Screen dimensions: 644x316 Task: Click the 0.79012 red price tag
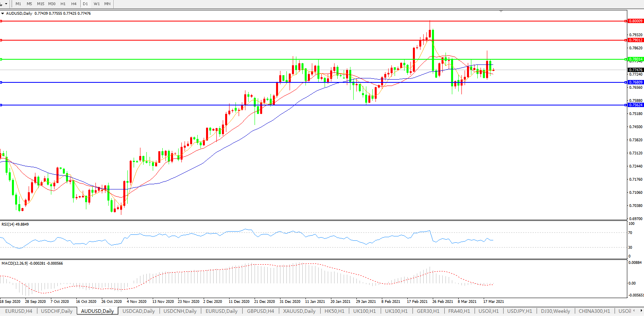tap(635, 40)
